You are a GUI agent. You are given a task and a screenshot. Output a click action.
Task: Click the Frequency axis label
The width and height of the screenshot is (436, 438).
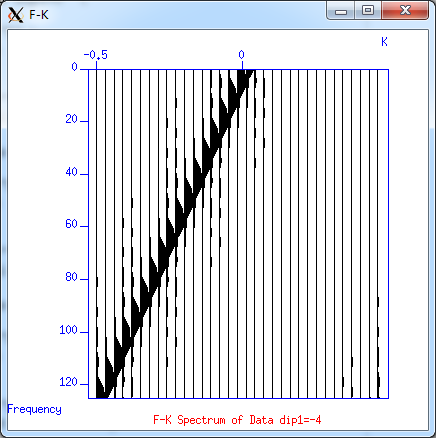point(34,409)
